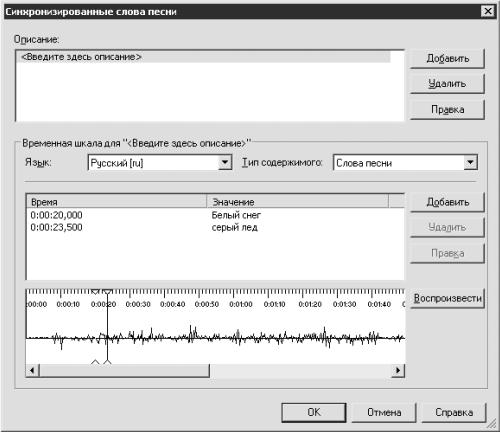Click the timeline horizontal scrollbar thumb

(x=124, y=370)
